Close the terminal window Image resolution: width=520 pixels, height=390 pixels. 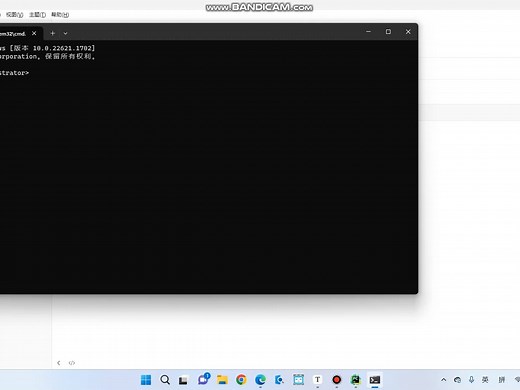tap(408, 32)
